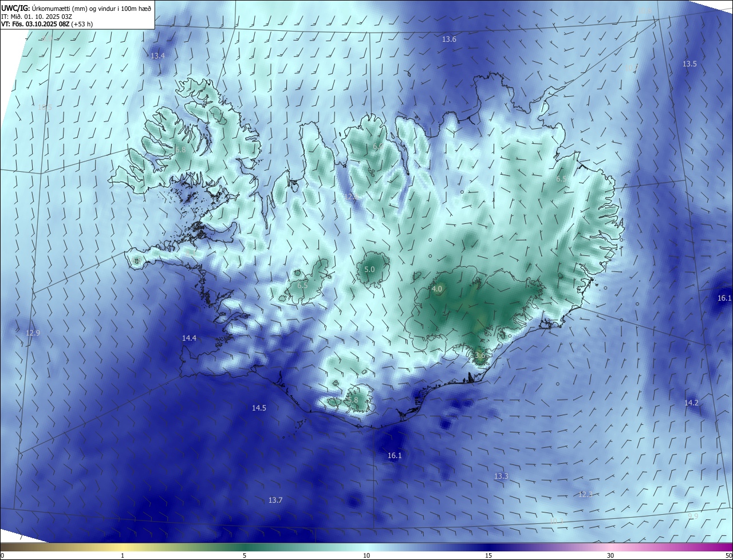Click the '13.7' value label on the map
This screenshot has height=560, width=733.
(x=275, y=500)
